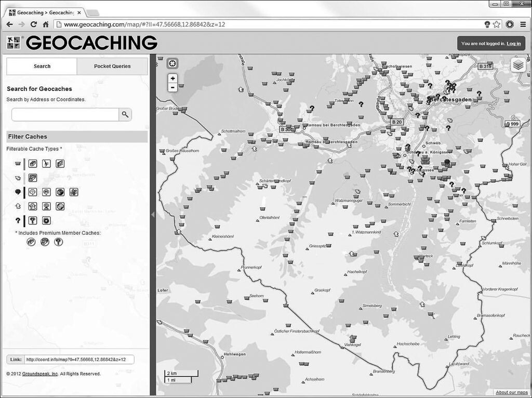Screen dimensions: 532x398
Task: Click the B 20 road sign on map
Action: [396, 122]
